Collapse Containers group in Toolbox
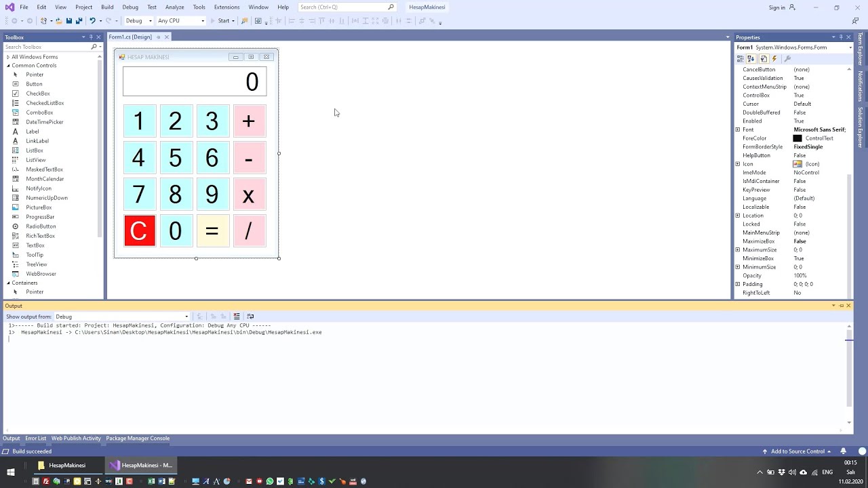 [x=8, y=283]
